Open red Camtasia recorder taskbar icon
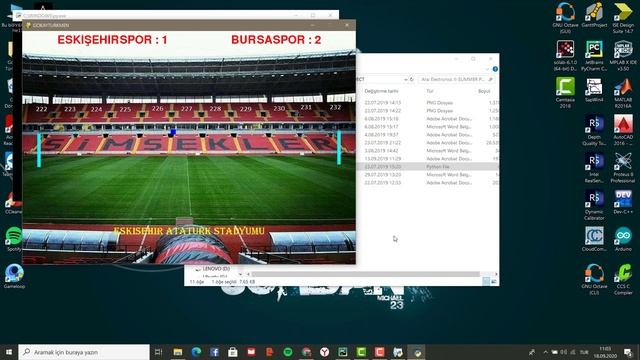Screen dimensions: 640x360 pos(380,352)
